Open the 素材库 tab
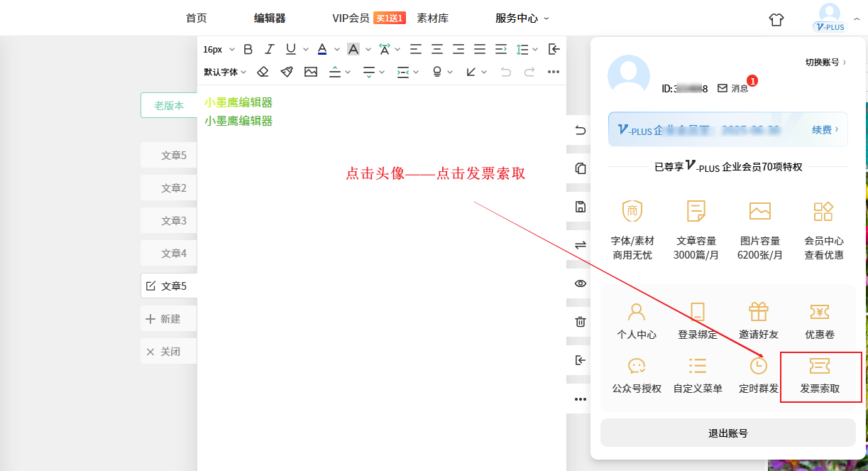Image resolution: width=868 pixels, height=471 pixels. click(x=433, y=18)
